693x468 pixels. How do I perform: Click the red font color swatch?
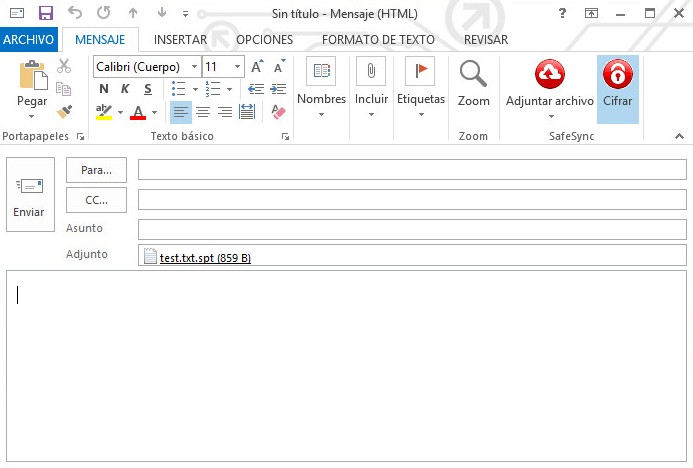pyautogui.click(x=138, y=112)
